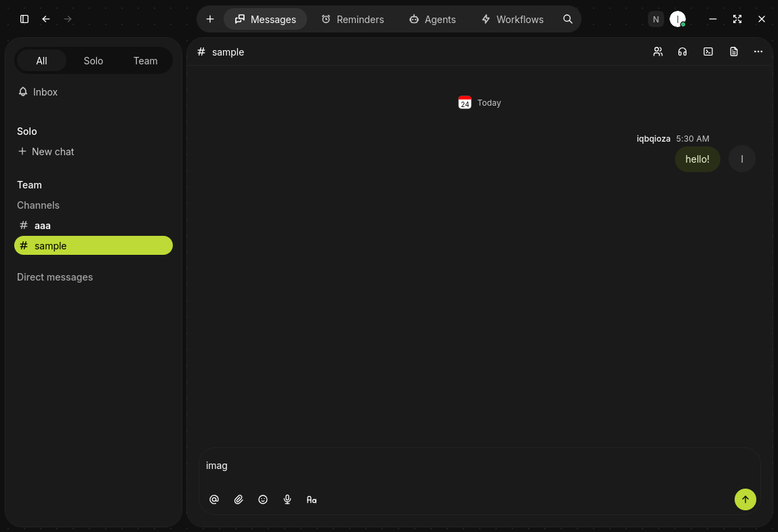Screen dimensions: 778x532
Task: Go back with the left arrow
Action: click(x=46, y=19)
